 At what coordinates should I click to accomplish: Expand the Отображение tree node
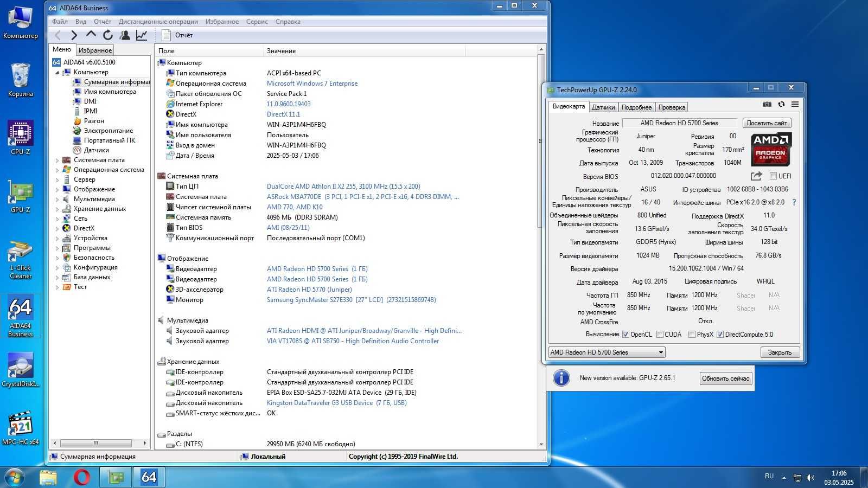(57, 190)
